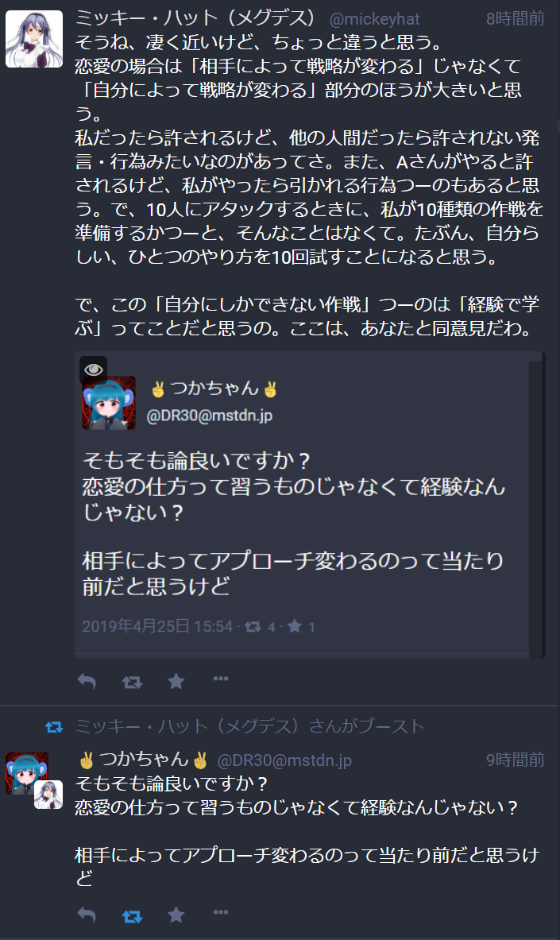The height and width of the screenshot is (940, 560).
Task: Click the quoted post's scrollbar
Action: pyautogui.click(x=536, y=507)
